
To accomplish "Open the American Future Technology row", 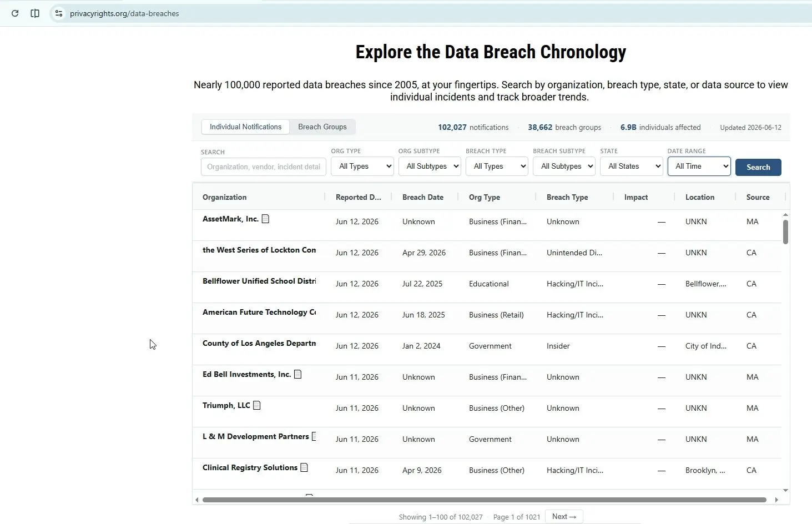I will tap(487, 318).
